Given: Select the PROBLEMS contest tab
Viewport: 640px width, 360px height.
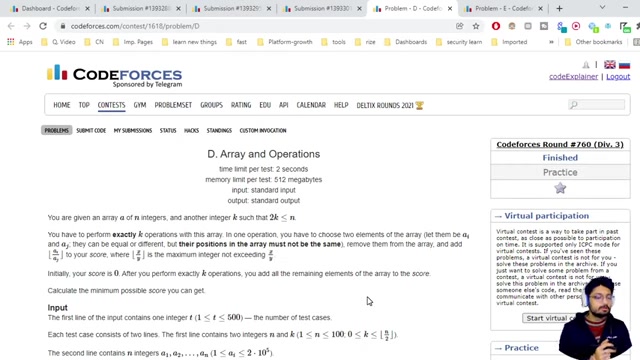Looking at the screenshot, I should (56, 130).
